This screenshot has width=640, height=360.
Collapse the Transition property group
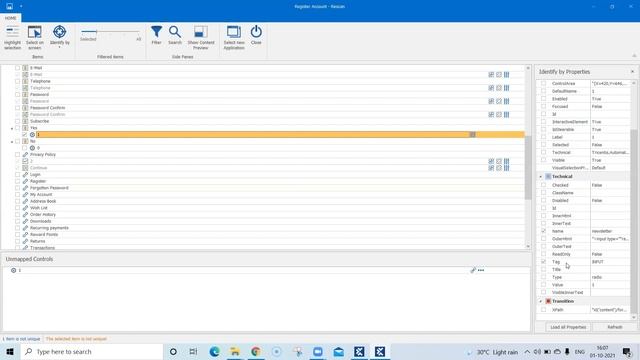coord(541,301)
